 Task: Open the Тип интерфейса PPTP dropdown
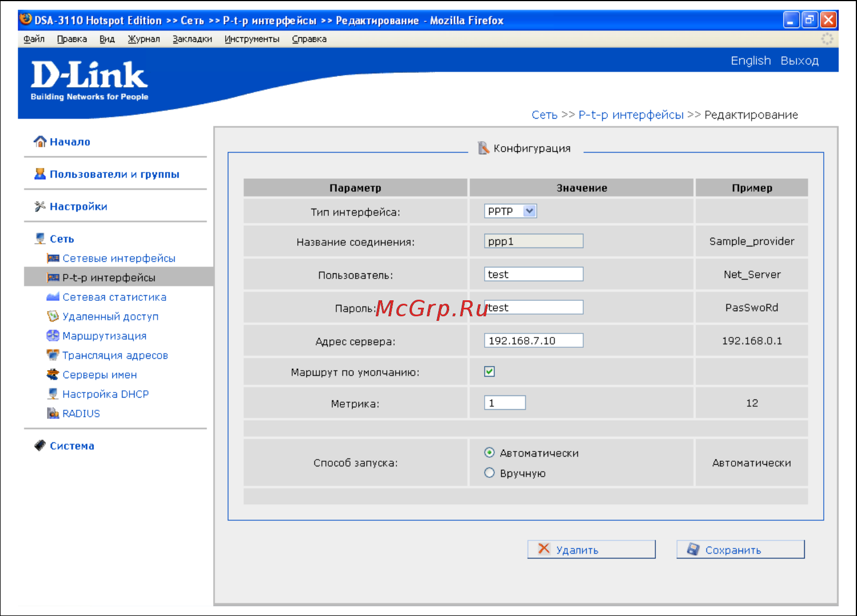(510, 211)
